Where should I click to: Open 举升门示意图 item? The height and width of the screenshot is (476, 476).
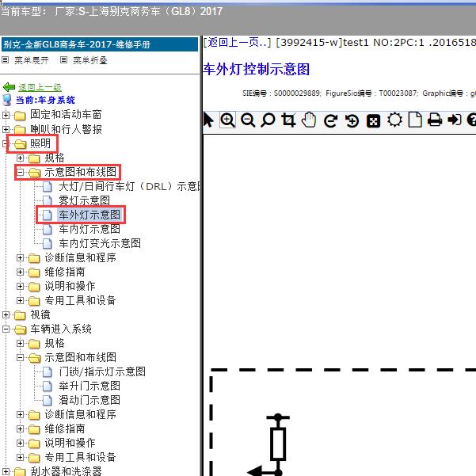89,386
